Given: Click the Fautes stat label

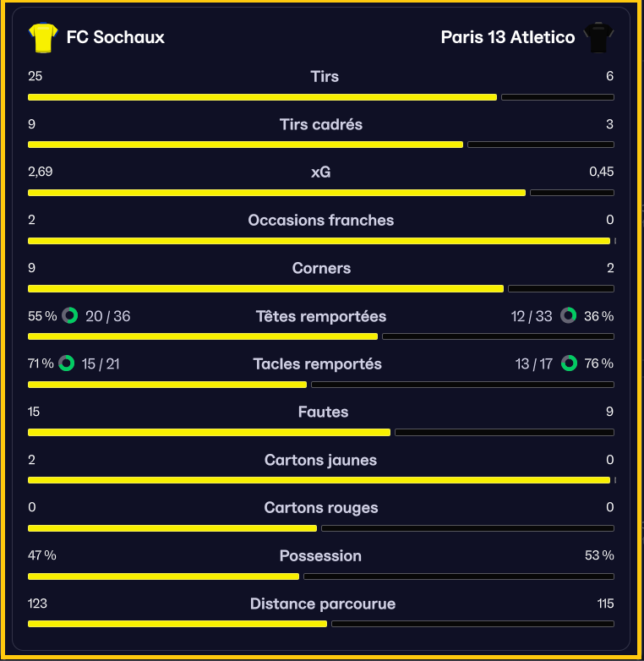Looking at the screenshot, I should (323, 412).
